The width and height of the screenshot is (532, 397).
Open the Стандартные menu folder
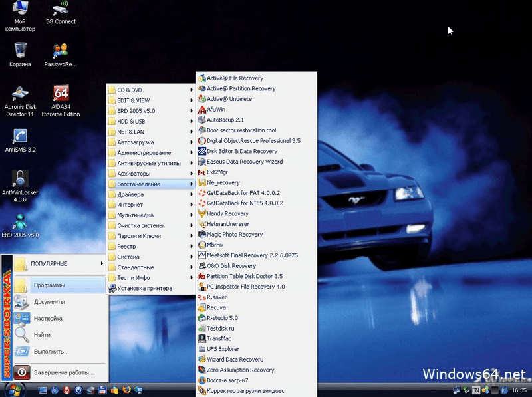[x=151, y=267]
